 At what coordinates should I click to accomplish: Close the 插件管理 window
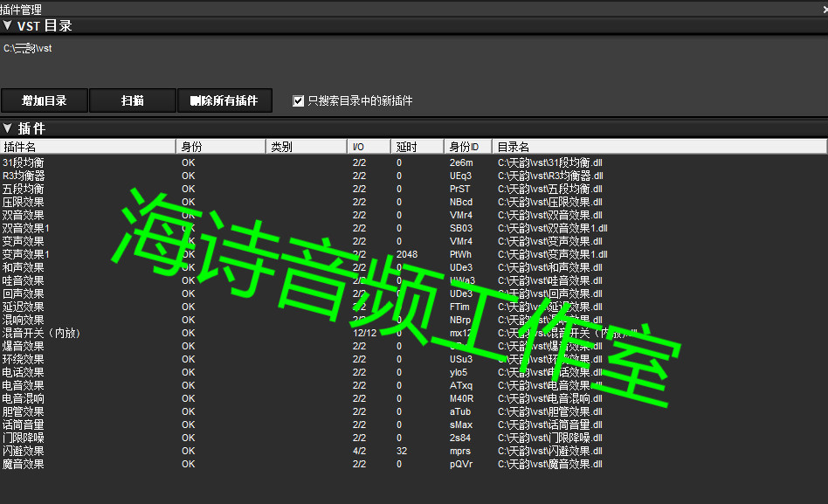(x=825, y=9)
